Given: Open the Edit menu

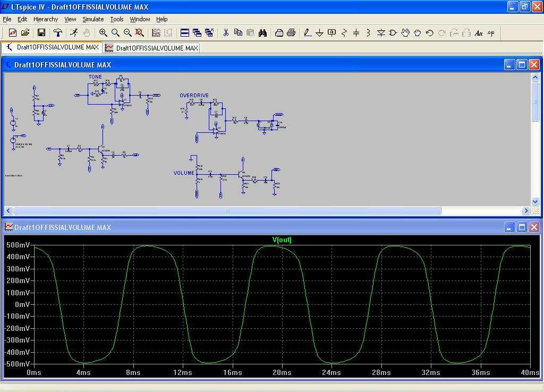Looking at the screenshot, I should (x=22, y=20).
